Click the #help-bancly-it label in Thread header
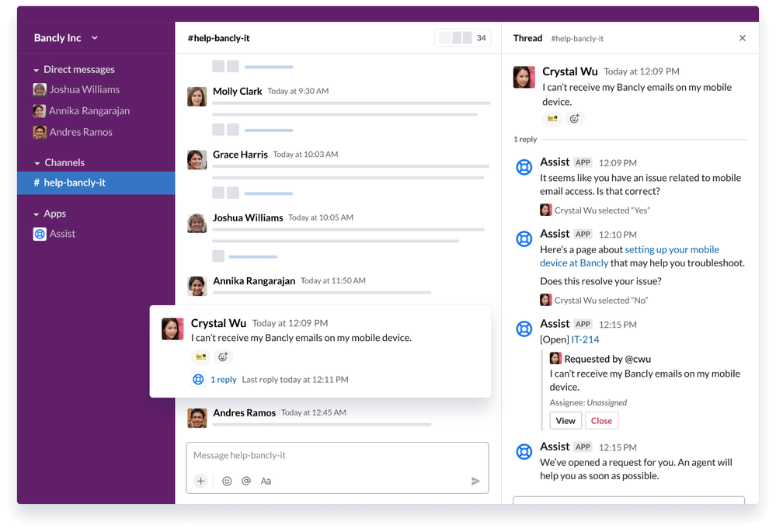776x532 pixels. coord(577,39)
